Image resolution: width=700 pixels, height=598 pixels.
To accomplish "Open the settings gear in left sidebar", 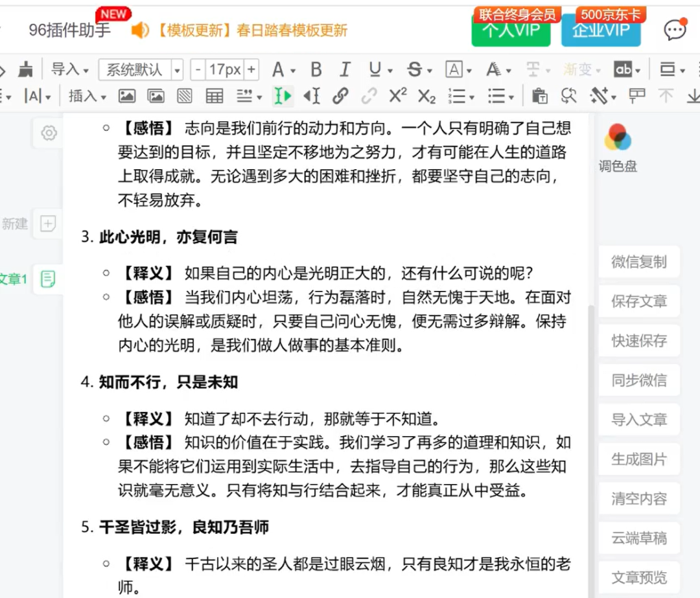I will (49, 133).
